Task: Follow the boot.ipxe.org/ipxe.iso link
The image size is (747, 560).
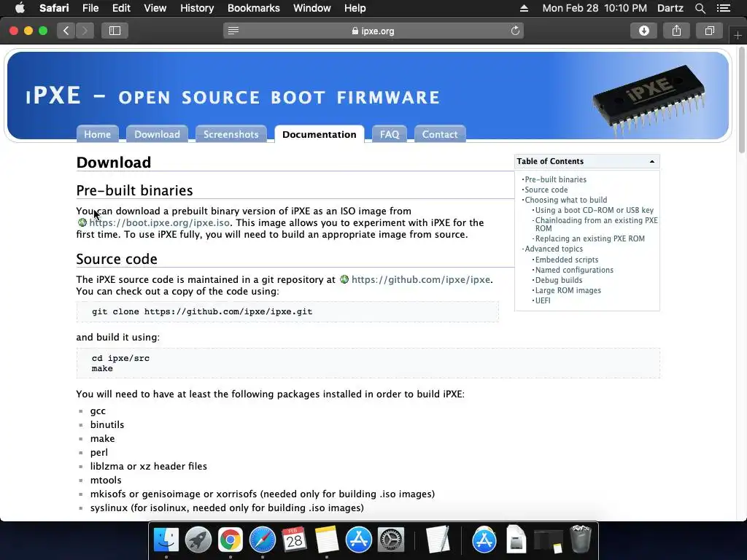Action: (159, 223)
